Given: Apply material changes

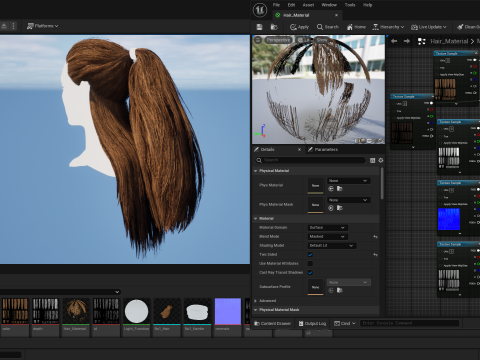Looking at the screenshot, I should tap(299, 27).
